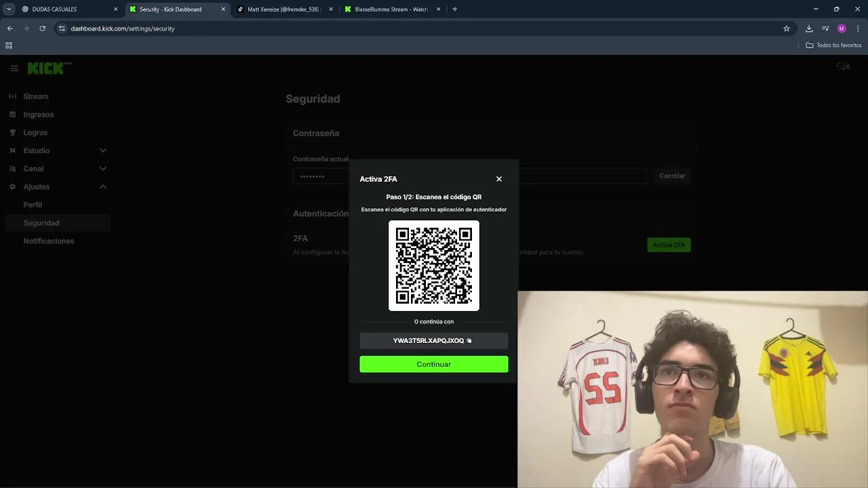Screen dimensions: 868x488
Task: Close the Security - Kick Dashboard tab
Action: click(x=223, y=9)
